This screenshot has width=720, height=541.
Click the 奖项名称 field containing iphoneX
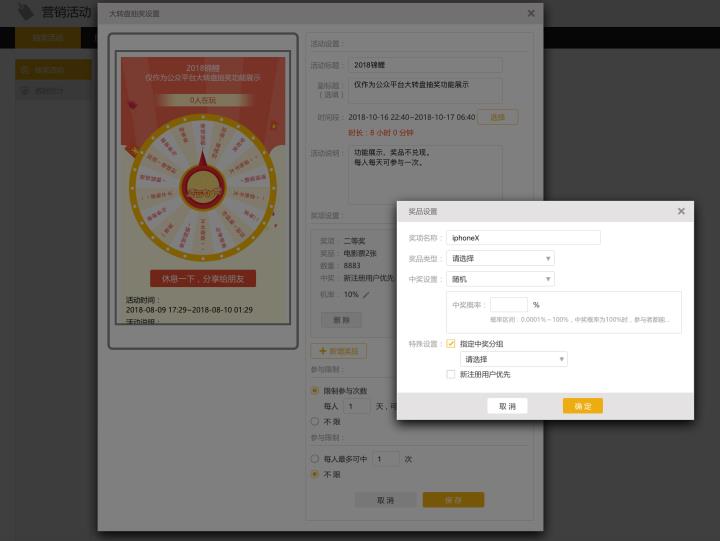point(524,237)
